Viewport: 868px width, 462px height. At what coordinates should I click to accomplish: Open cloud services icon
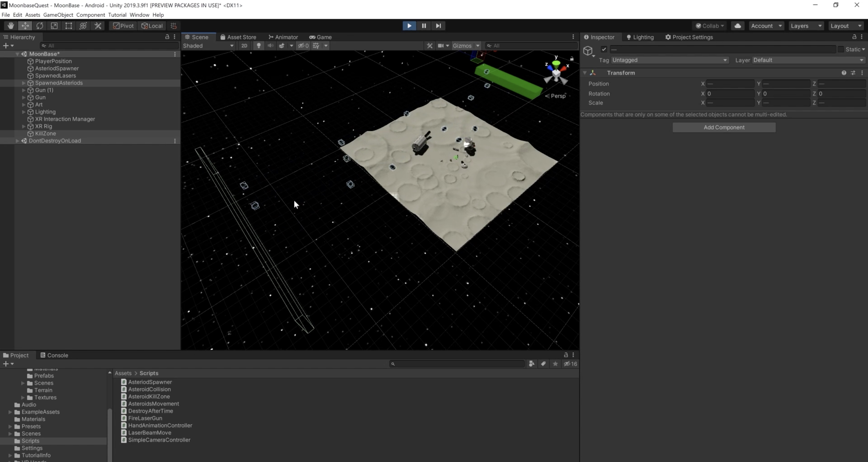(x=738, y=26)
